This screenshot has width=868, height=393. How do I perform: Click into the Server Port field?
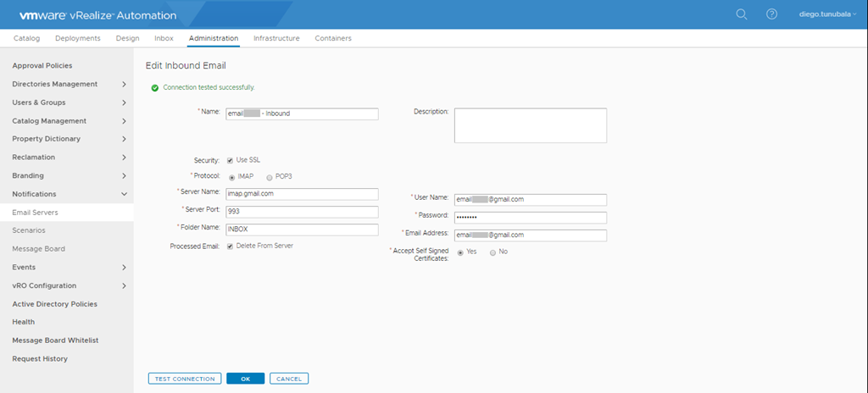pos(302,212)
